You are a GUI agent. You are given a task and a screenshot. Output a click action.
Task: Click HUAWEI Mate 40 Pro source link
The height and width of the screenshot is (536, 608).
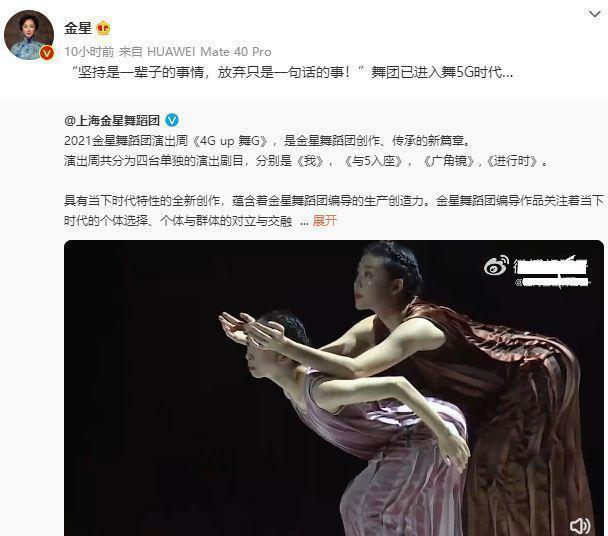click(209, 52)
